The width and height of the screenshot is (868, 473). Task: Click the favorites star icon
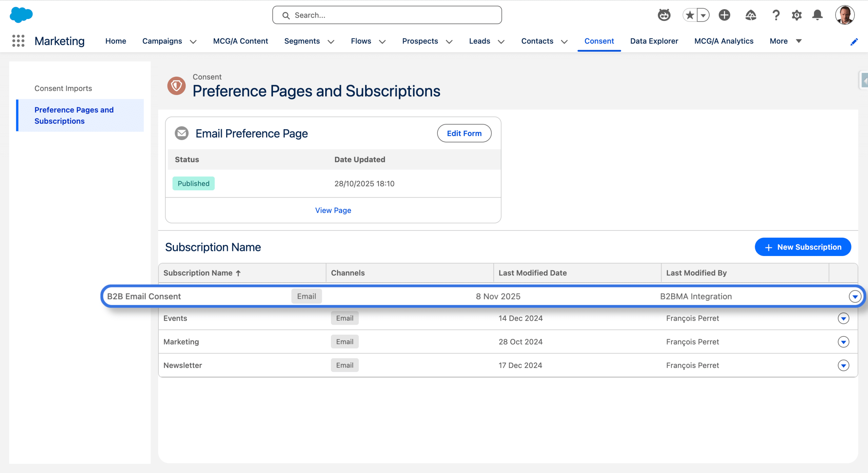690,15
